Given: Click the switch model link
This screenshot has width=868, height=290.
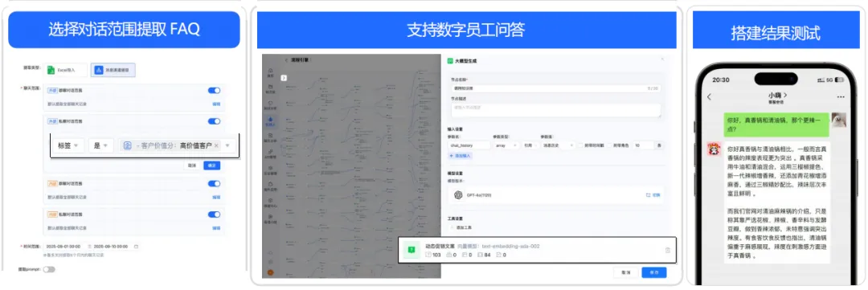Looking at the screenshot, I should coord(653,195).
